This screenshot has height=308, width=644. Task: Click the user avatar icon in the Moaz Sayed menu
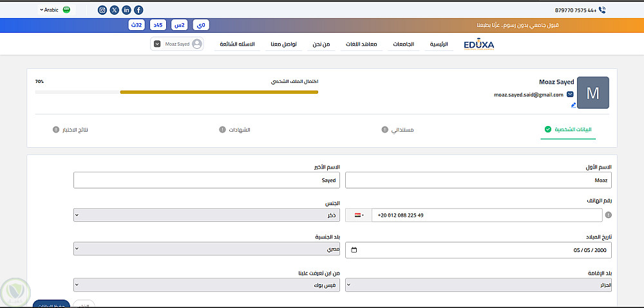pyautogui.click(x=197, y=44)
